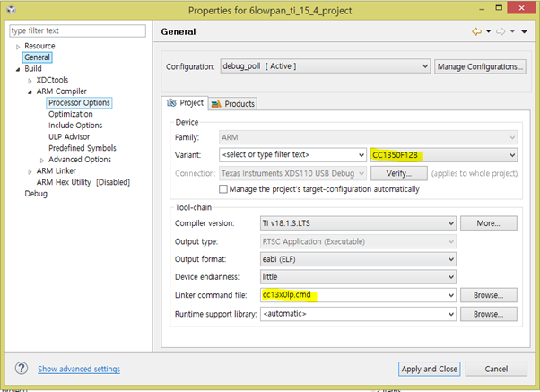540x392 pixels.
Task: Click the help question mark icon
Action: pyautogui.click(x=20, y=369)
